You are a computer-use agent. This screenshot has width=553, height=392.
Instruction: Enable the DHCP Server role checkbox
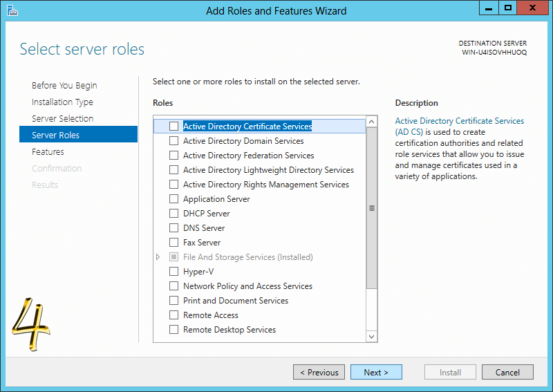point(174,214)
